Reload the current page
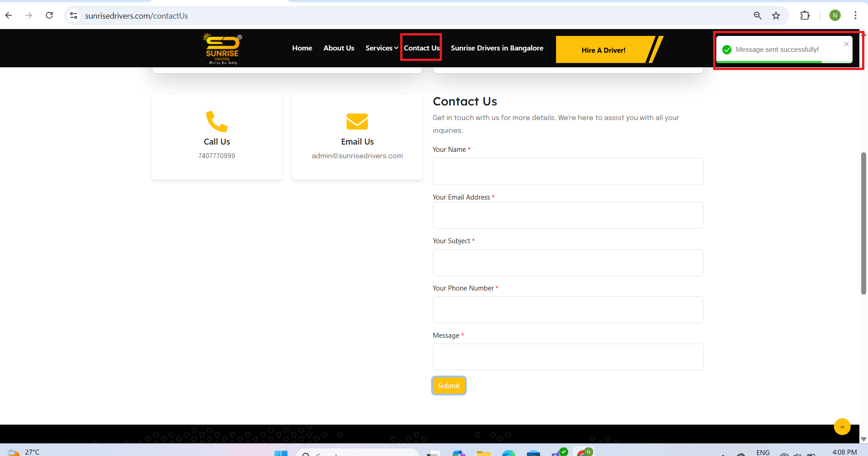 point(49,15)
